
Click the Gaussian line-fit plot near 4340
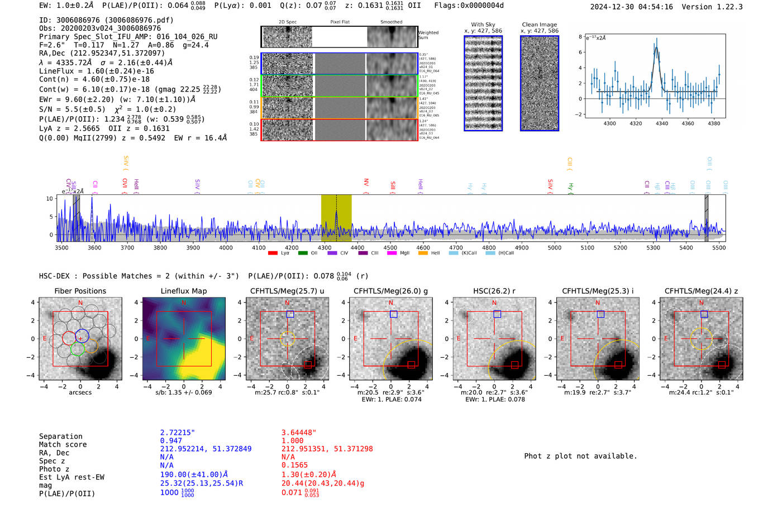coord(655,76)
